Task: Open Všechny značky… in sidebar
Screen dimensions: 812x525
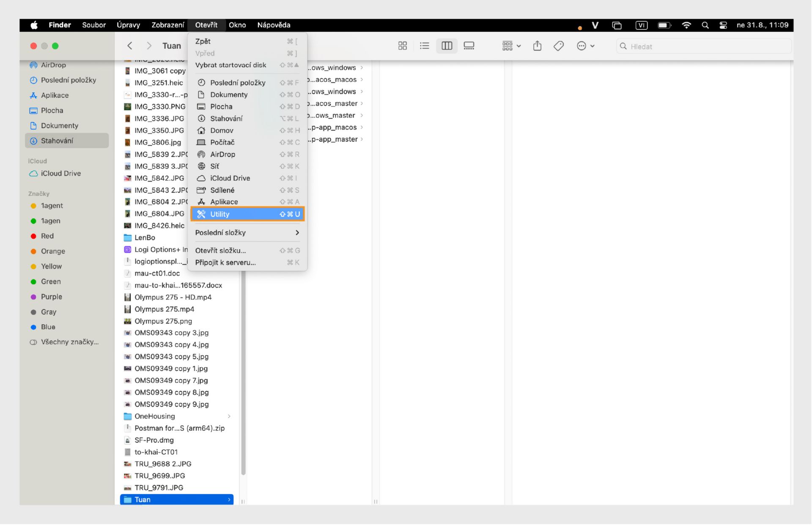Action: (69, 342)
